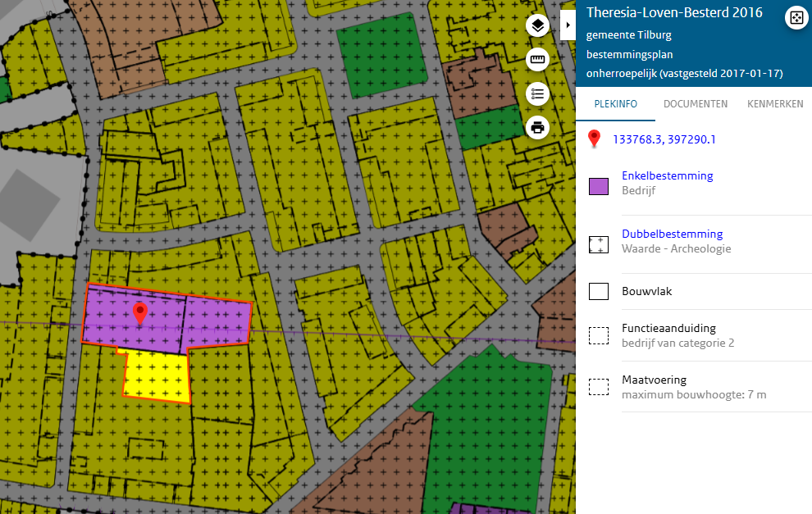Open the Dubbelbestemming link
Image resolution: width=812 pixels, height=514 pixels.
tap(673, 234)
